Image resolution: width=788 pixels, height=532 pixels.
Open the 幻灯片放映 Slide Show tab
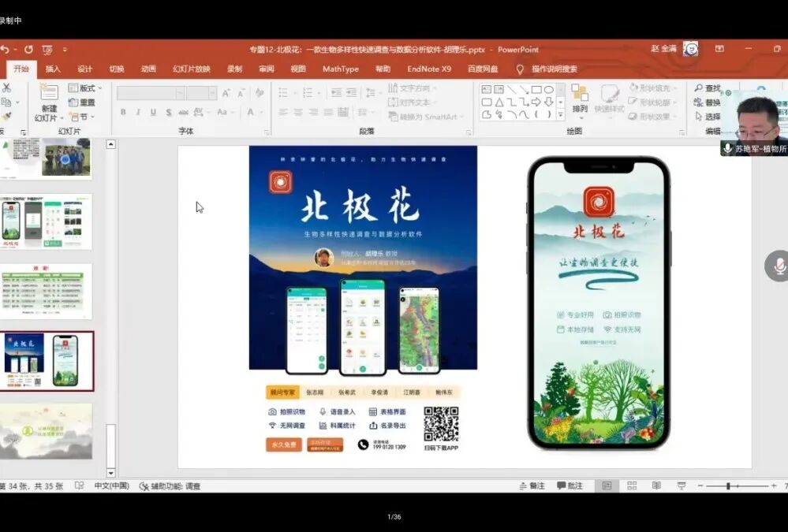(192, 69)
